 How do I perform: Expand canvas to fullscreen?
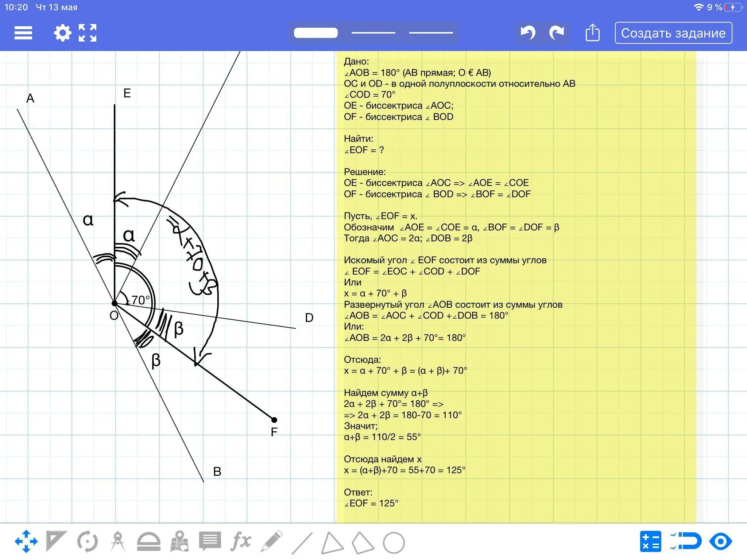point(88,33)
